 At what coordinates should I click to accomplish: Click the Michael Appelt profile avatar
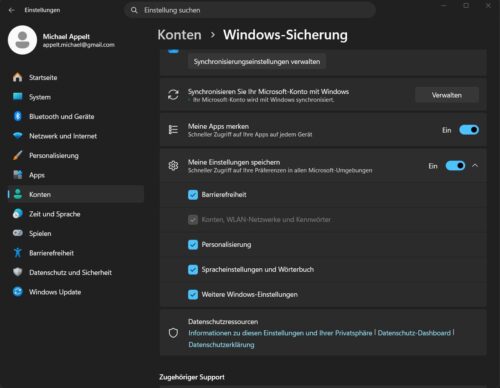(x=22, y=40)
